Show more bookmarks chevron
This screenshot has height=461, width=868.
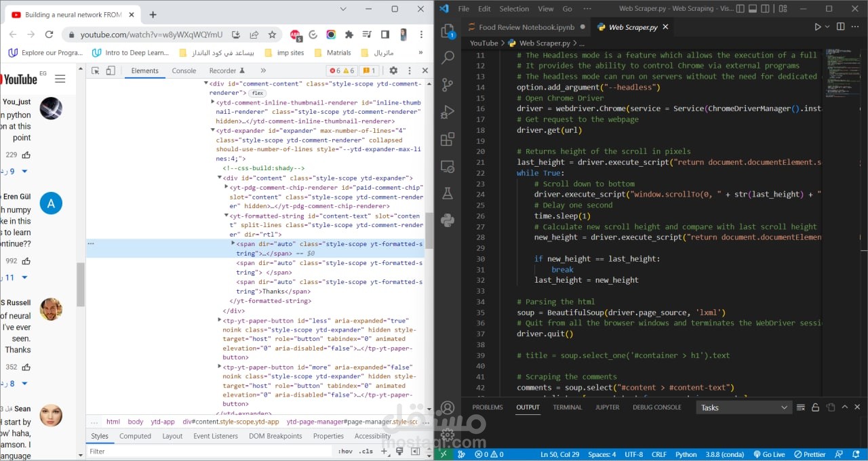pyautogui.click(x=420, y=52)
